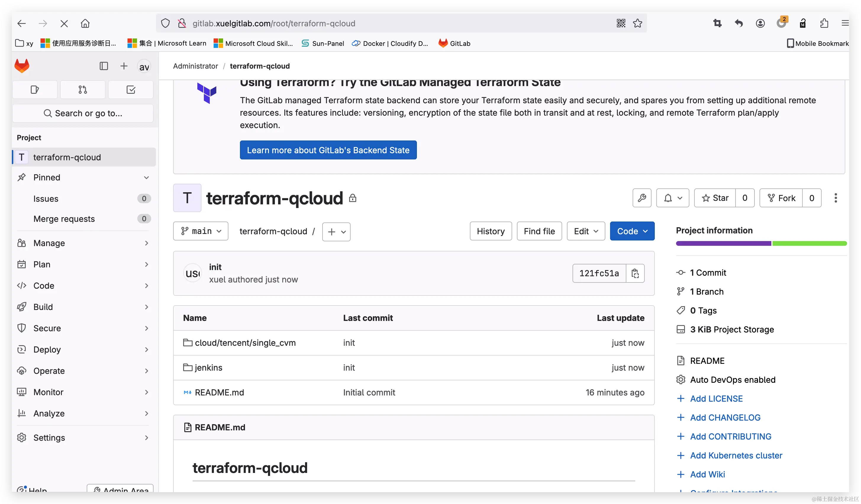Expand the Build sidebar section
The width and height of the screenshot is (861, 504).
(x=83, y=307)
